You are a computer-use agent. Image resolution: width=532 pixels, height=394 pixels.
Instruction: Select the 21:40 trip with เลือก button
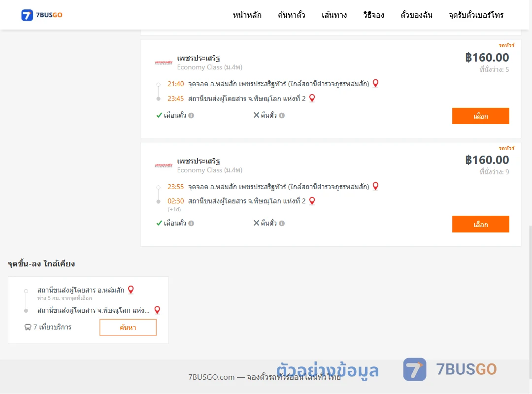(480, 116)
